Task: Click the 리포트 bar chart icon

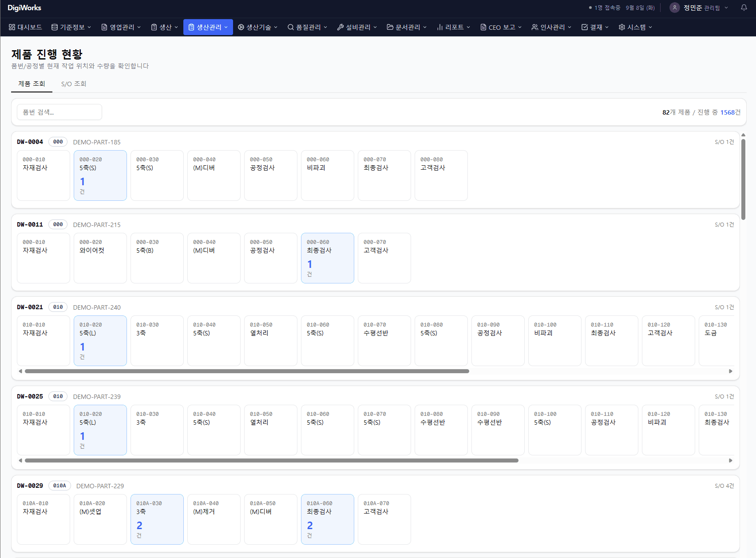Action: pyautogui.click(x=440, y=27)
